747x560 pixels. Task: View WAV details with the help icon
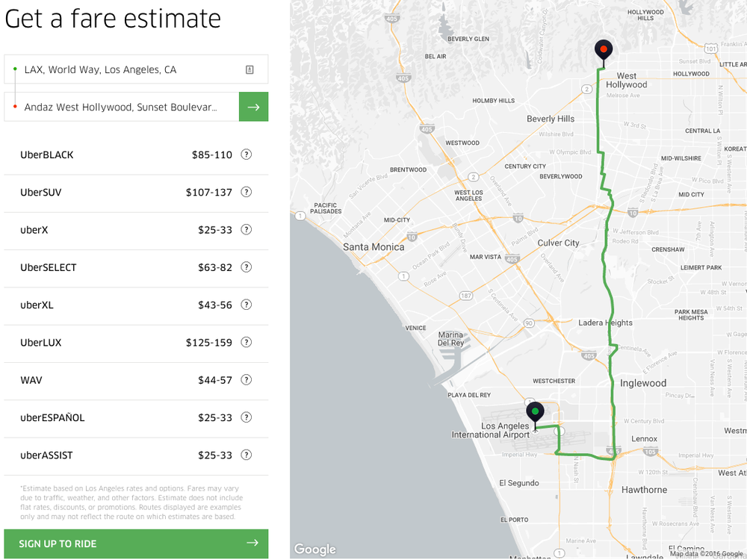tap(247, 380)
